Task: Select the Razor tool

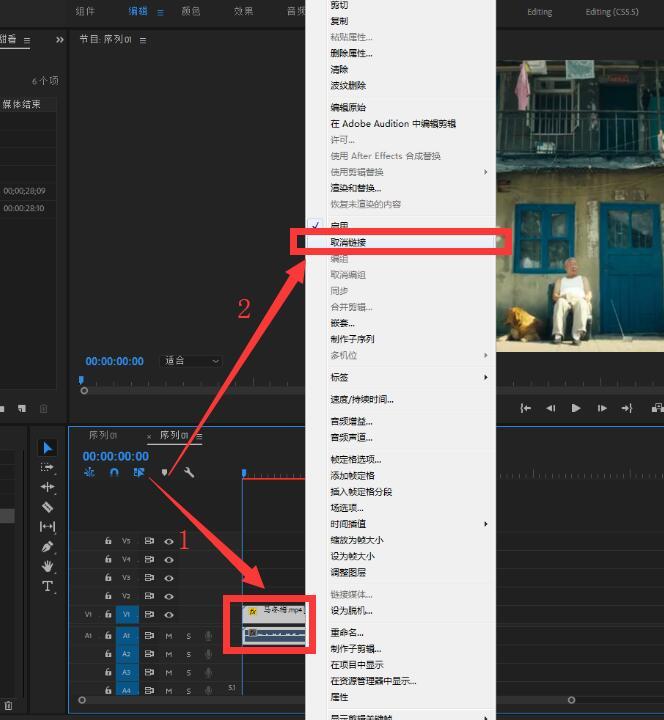Action: [x=47, y=507]
